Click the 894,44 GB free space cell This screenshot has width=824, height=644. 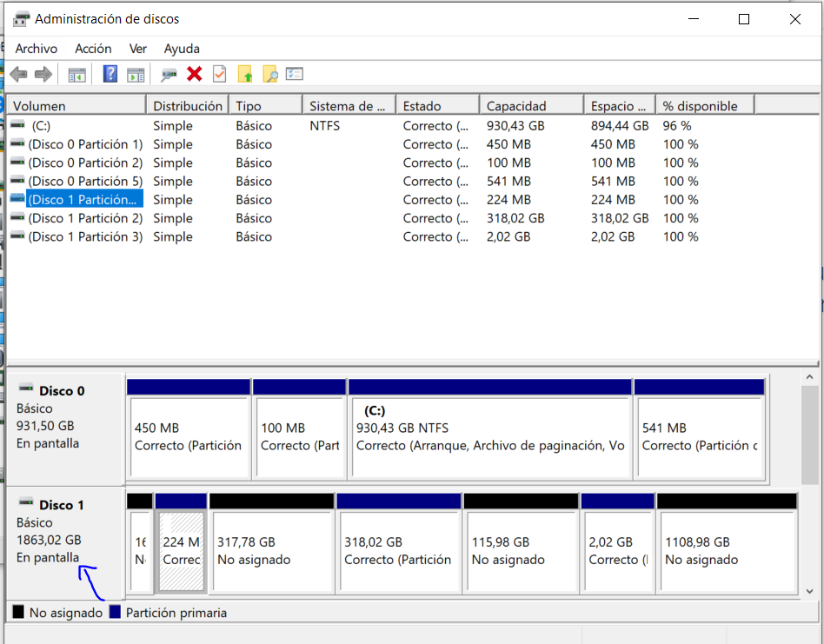pos(620,125)
